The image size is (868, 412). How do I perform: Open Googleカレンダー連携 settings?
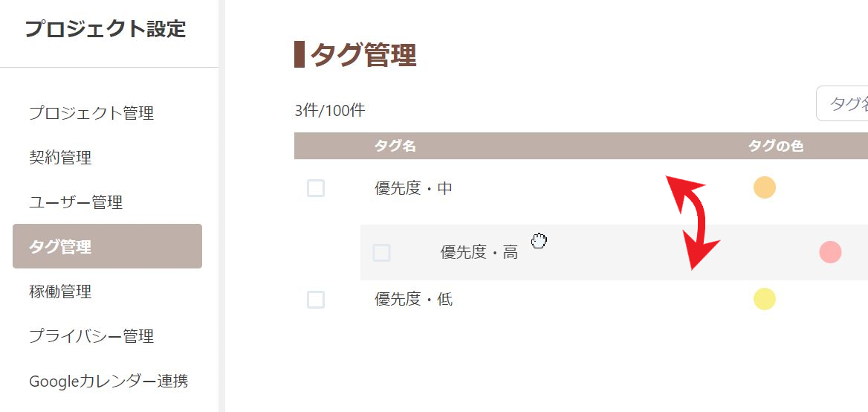[x=108, y=382]
